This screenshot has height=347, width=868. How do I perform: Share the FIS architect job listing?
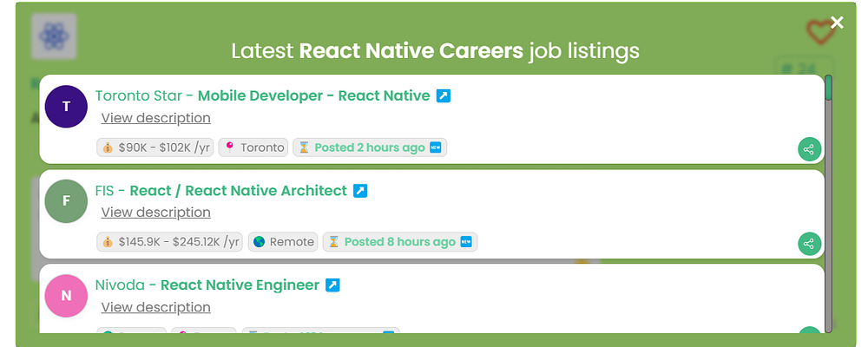click(x=809, y=244)
